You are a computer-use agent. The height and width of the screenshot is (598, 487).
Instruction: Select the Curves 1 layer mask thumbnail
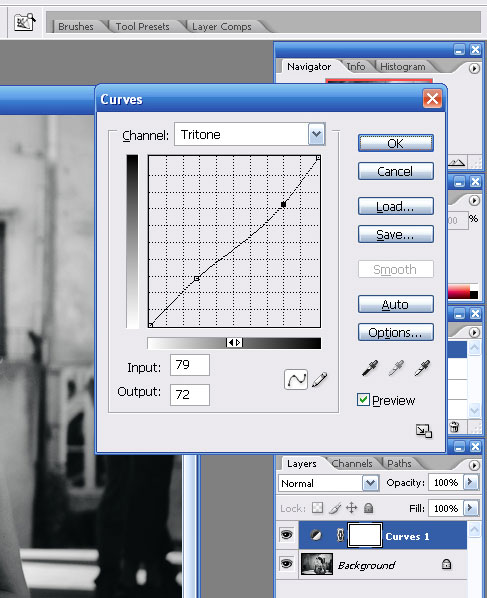pyautogui.click(x=365, y=535)
